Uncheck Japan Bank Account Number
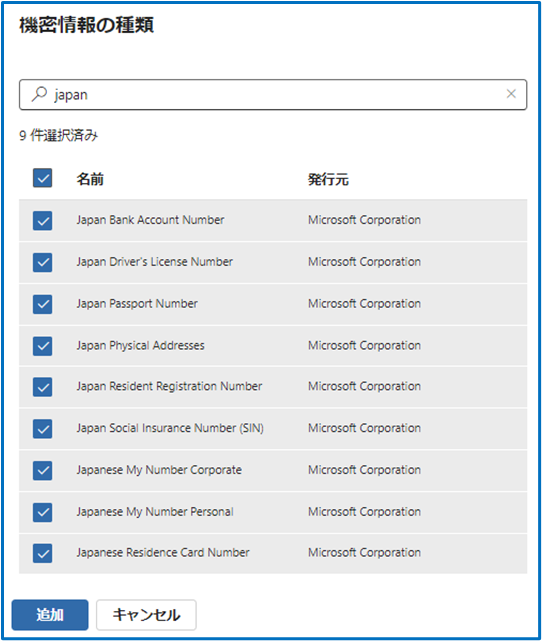This screenshot has height=641, width=542. click(43, 221)
